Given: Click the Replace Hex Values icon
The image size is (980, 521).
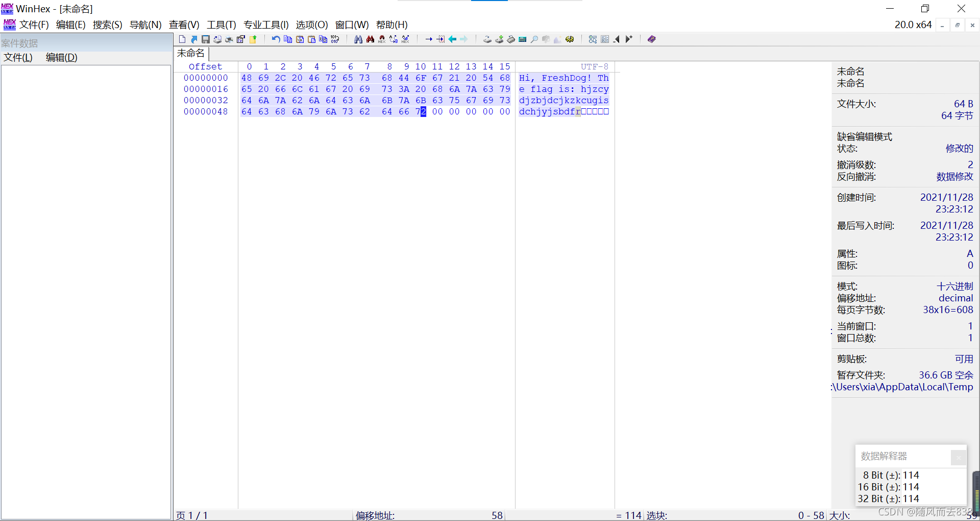Looking at the screenshot, I should [405, 39].
